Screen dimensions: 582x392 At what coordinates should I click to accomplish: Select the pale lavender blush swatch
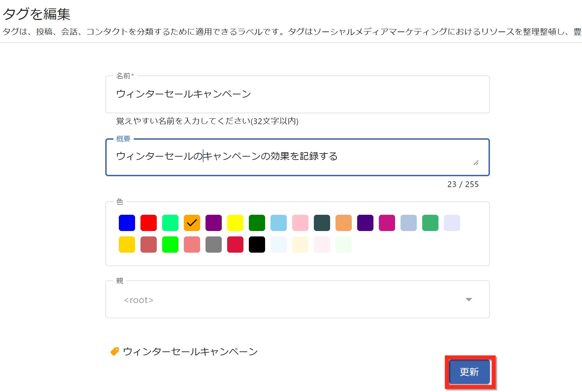[322, 245]
